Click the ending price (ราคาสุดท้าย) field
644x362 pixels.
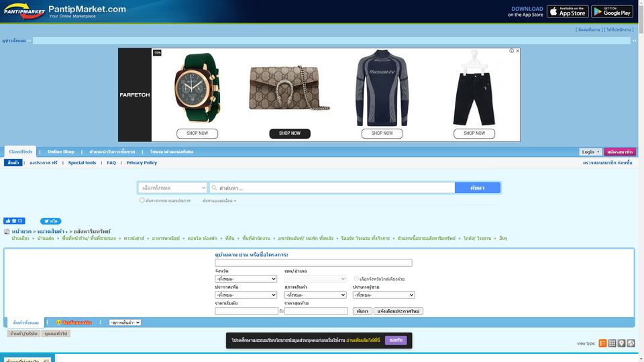click(x=316, y=311)
